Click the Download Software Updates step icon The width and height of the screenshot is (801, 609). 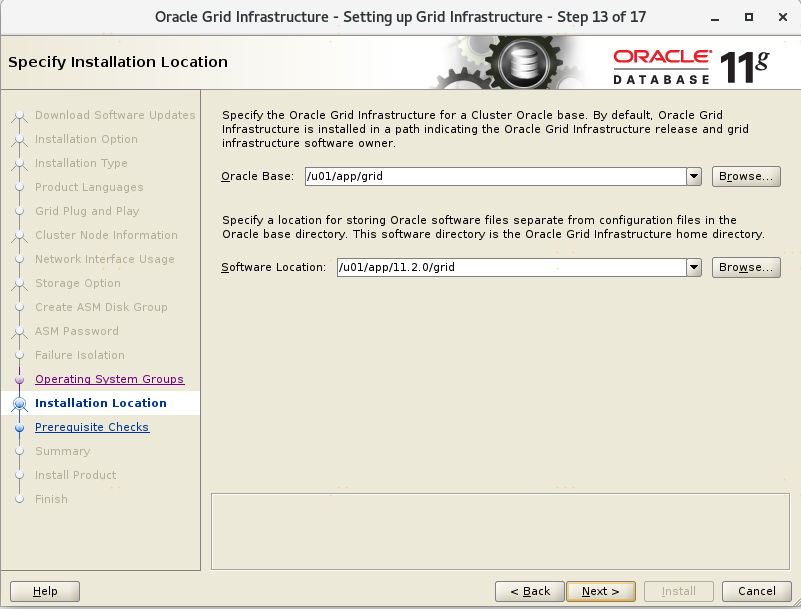19,116
